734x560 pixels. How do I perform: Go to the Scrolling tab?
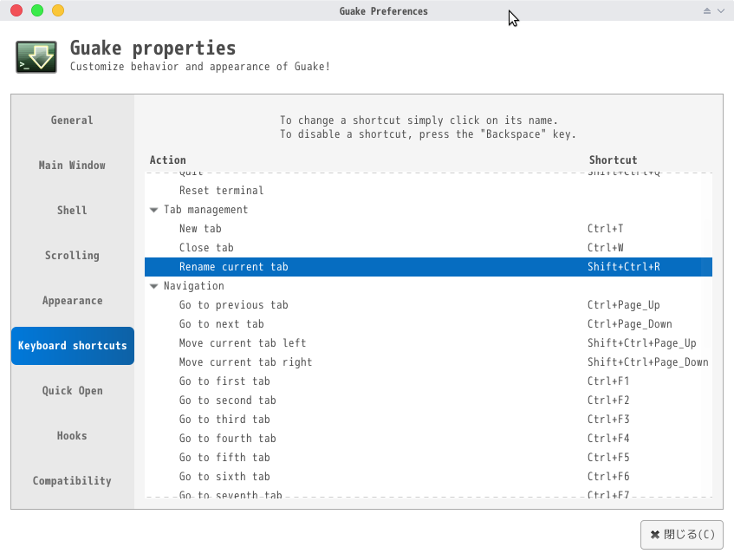click(x=72, y=255)
